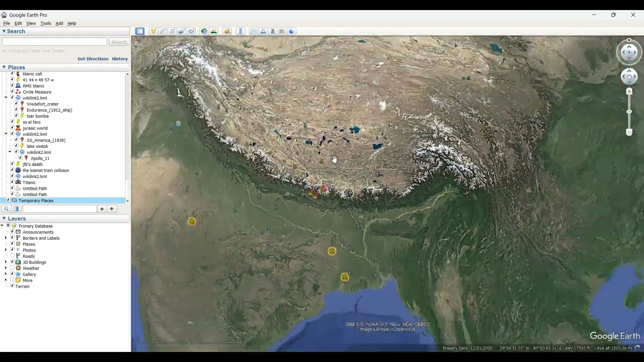
Task: Open the View menu
Action: point(31,24)
